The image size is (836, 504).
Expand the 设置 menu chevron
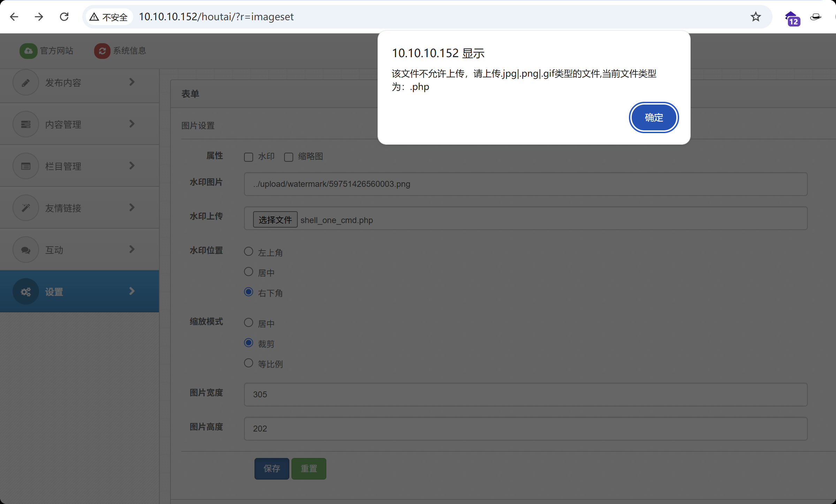(x=132, y=291)
